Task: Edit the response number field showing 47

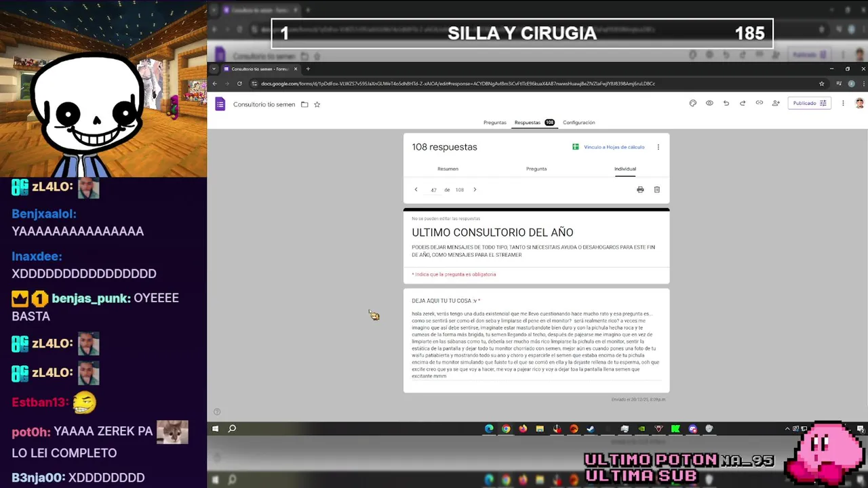Action: tap(433, 190)
